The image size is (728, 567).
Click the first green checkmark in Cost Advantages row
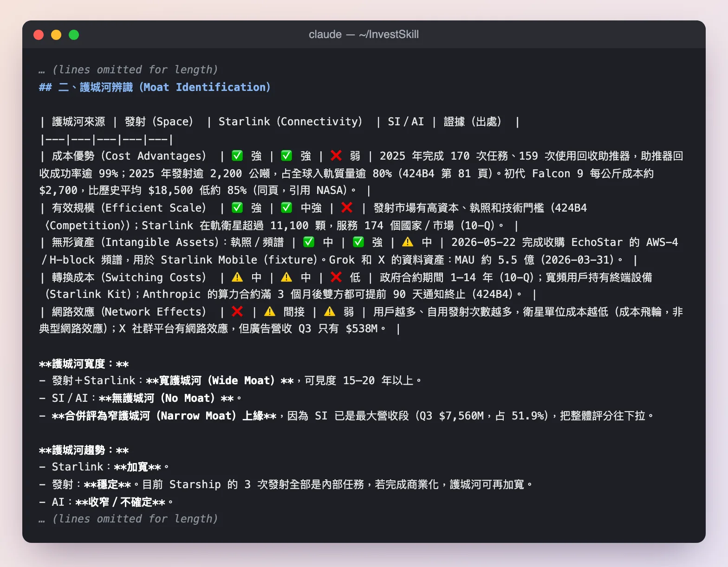(237, 155)
